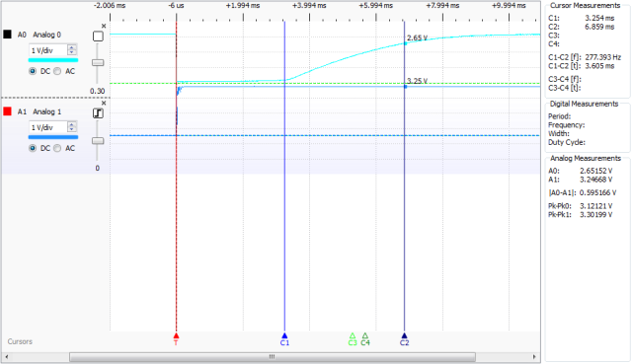The width and height of the screenshot is (632, 364).
Task: Click the Analog 0 vertical offset slider handle
Action: click(98, 62)
